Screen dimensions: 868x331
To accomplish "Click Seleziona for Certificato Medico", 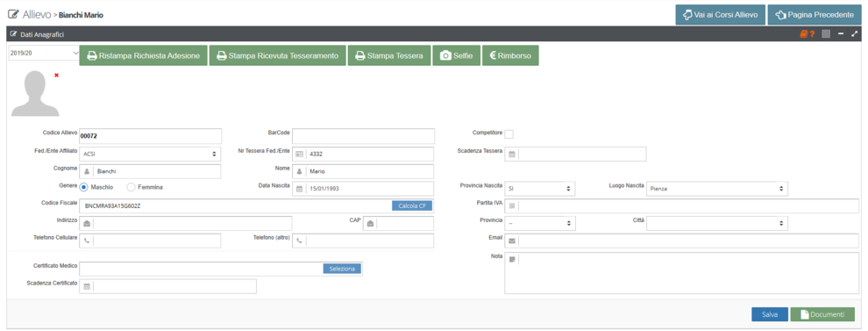I will coord(342,269).
